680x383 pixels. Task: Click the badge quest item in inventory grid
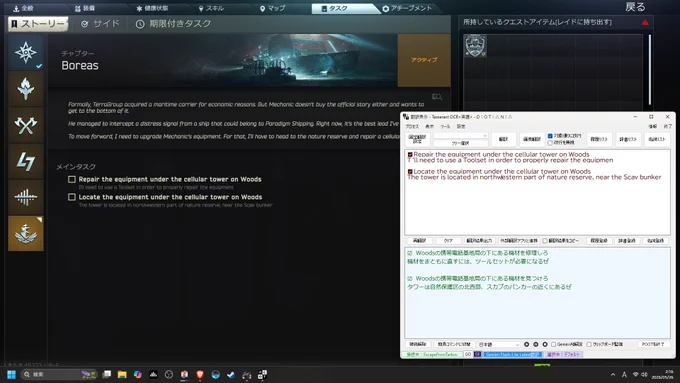pyautogui.click(x=475, y=46)
